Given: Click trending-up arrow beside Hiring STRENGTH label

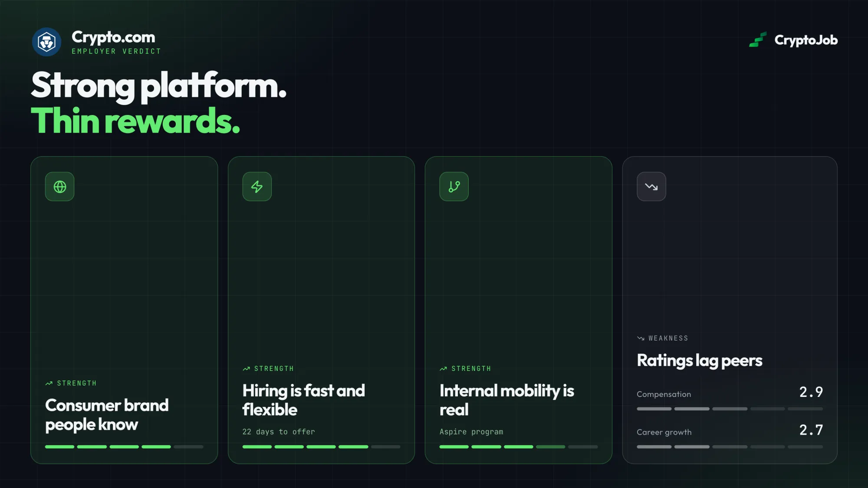Looking at the screenshot, I should (x=246, y=369).
